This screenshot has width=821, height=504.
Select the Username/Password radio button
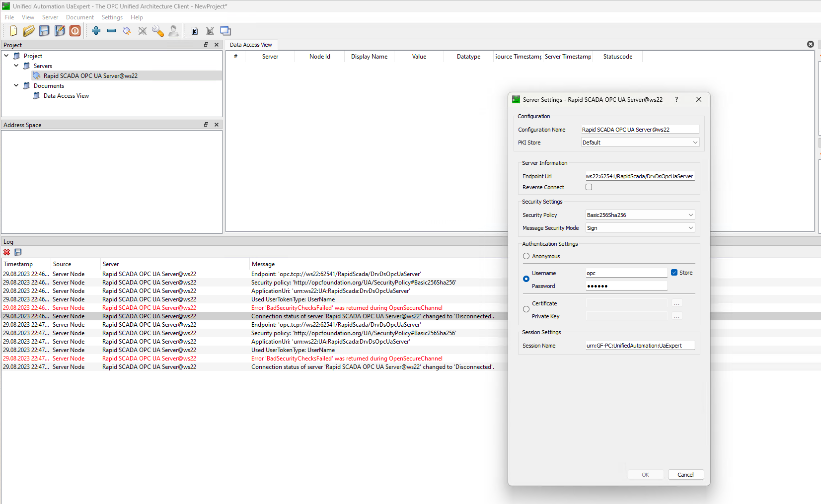coord(526,279)
